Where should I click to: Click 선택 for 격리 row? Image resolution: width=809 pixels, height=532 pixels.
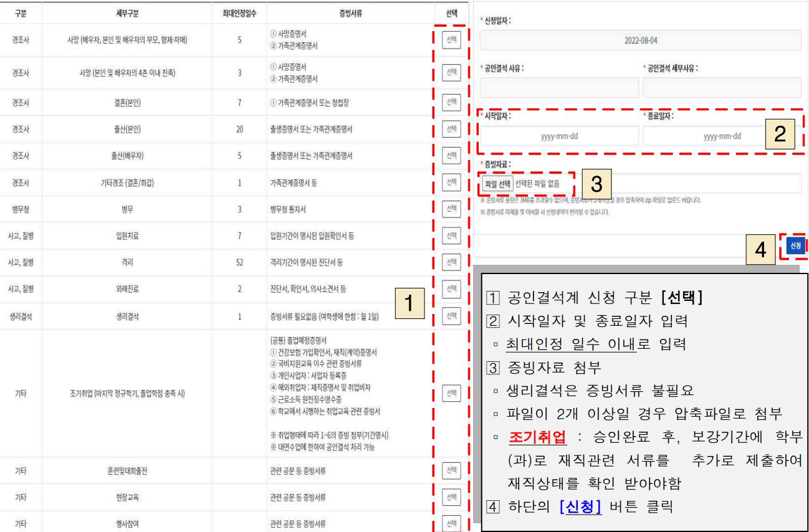(x=450, y=262)
